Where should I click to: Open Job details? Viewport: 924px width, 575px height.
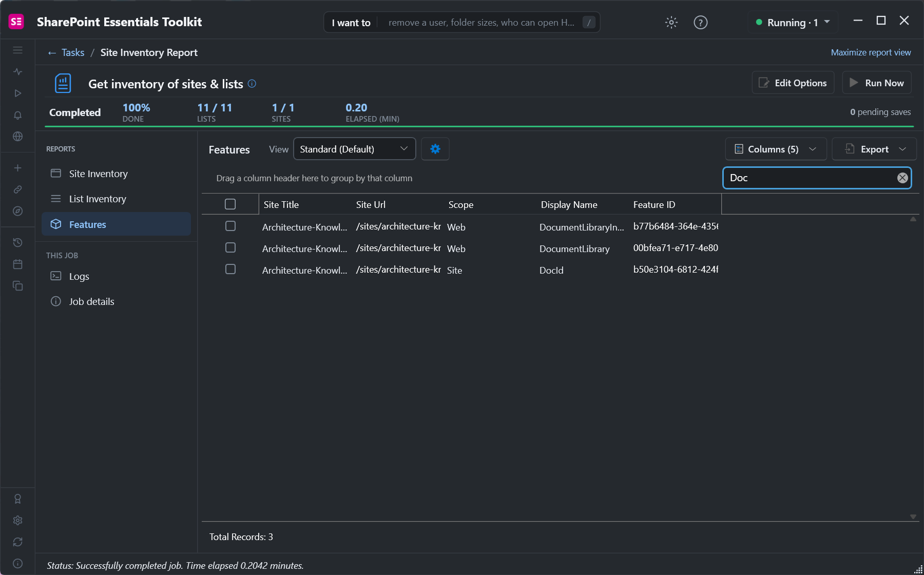pos(116,301)
